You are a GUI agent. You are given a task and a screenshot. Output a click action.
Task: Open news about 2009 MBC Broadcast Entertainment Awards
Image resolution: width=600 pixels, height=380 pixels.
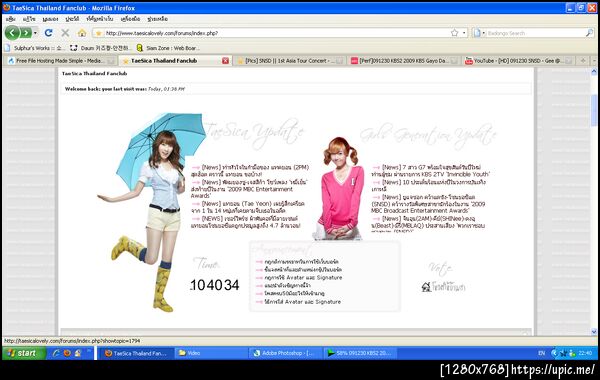pyautogui.click(x=428, y=204)
